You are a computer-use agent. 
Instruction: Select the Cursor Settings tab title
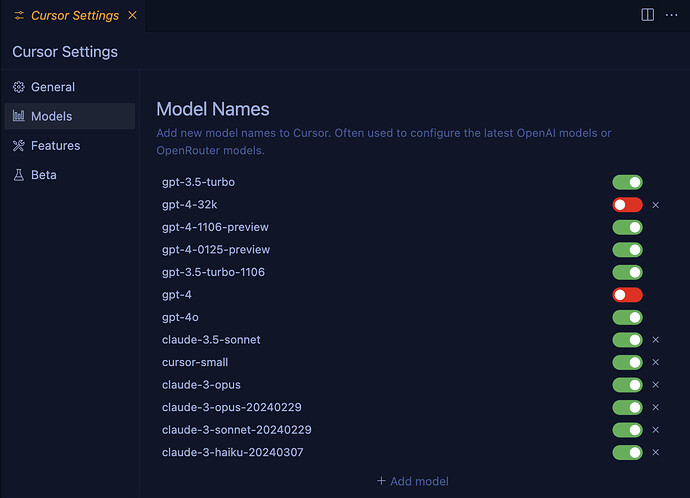click(x=75, y=15)
